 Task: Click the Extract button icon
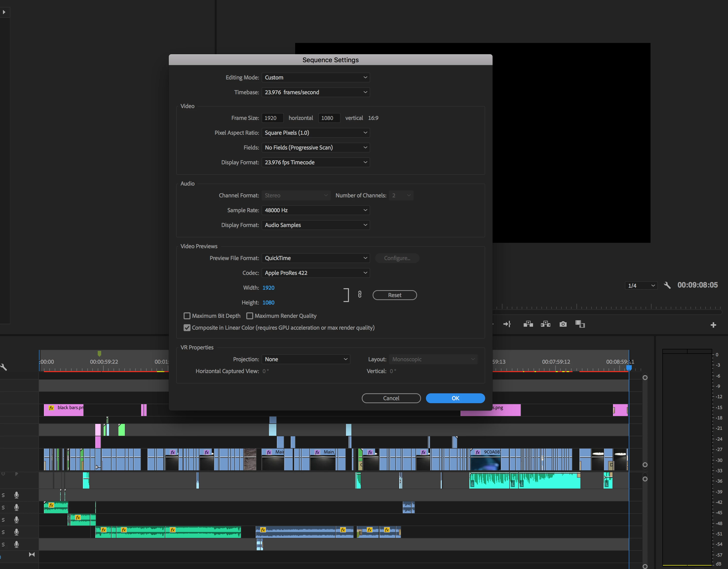coord(545,324)
